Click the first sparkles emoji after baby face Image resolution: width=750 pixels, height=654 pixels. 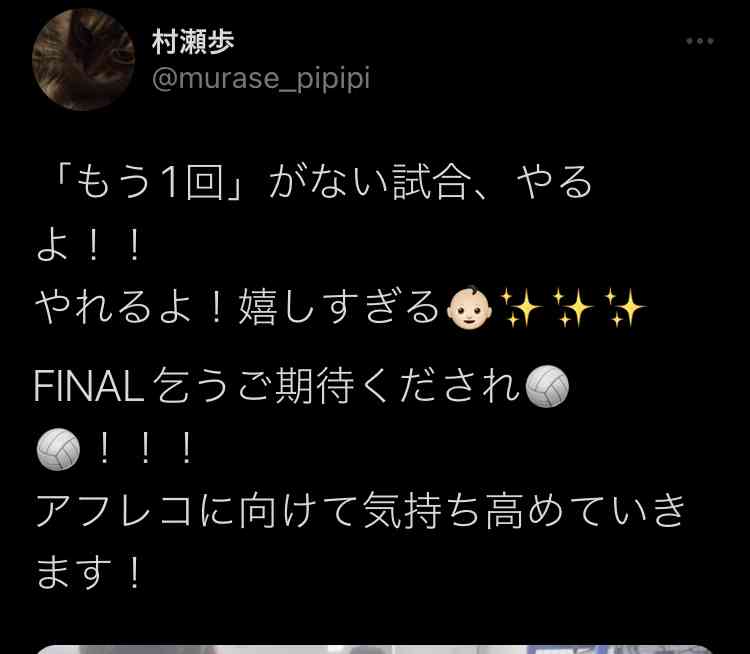coord(521,308)
